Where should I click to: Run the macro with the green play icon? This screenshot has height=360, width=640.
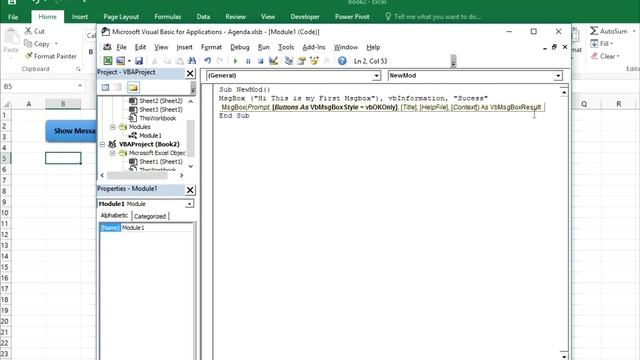[236, 61]
